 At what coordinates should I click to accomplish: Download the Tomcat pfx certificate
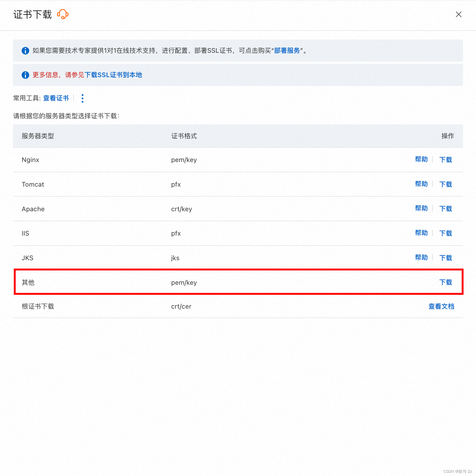tap(446, 184)
